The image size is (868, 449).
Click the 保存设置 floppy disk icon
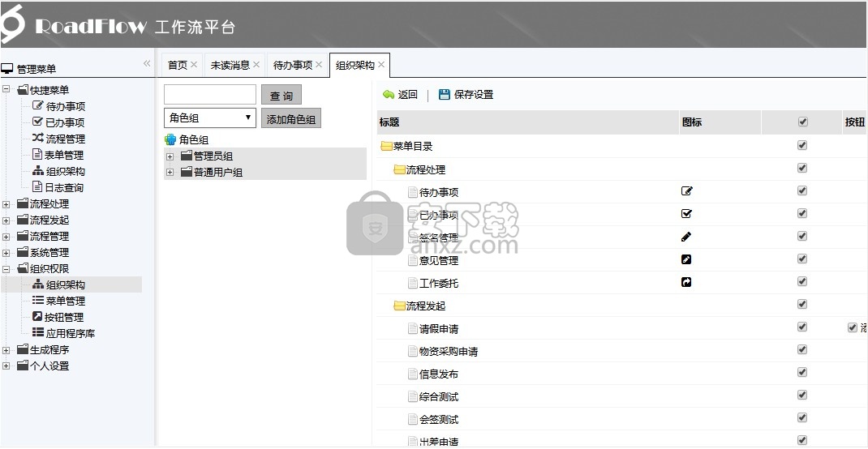445,95
